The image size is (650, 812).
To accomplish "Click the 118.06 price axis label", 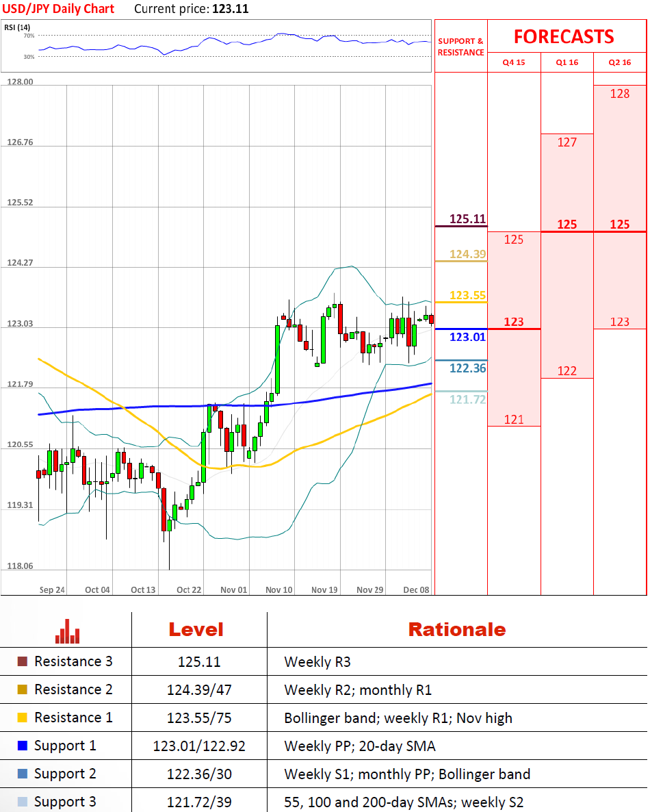I will coord(20,566).
